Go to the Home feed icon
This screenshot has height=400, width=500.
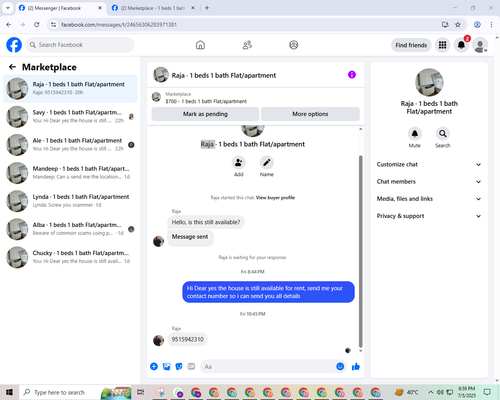[200, 45]
